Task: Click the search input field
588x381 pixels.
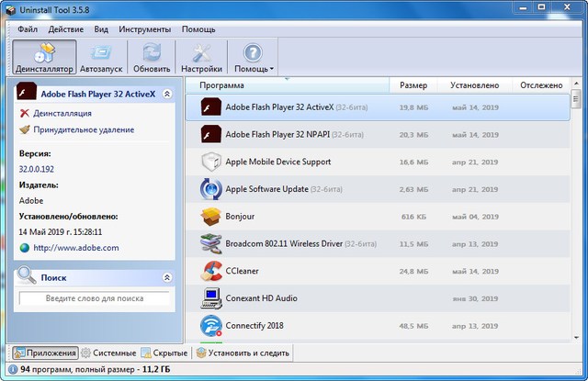Action: click(x=95, y=298)
